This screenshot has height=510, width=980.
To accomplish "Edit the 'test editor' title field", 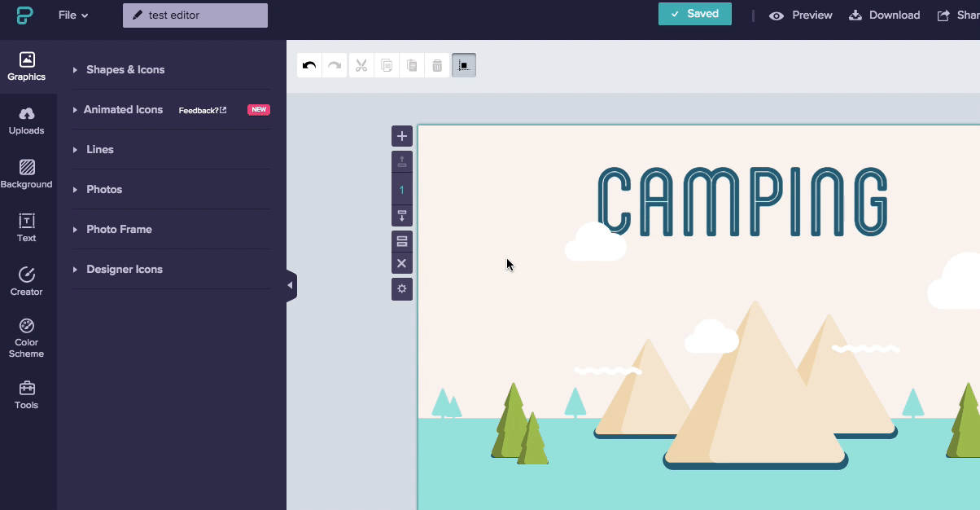I will pos(195,15).
